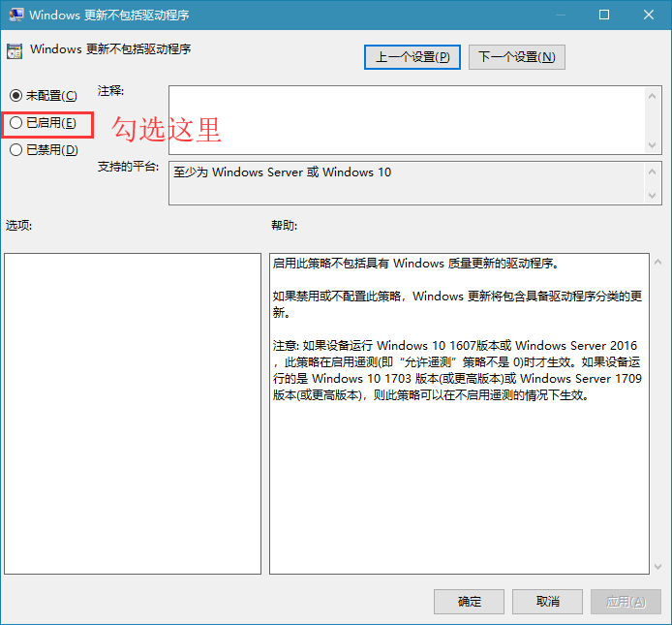The image size is (672, 625).
Task: Go to previous setting 上一个设置(P)
Action: [x=412, y=57]
